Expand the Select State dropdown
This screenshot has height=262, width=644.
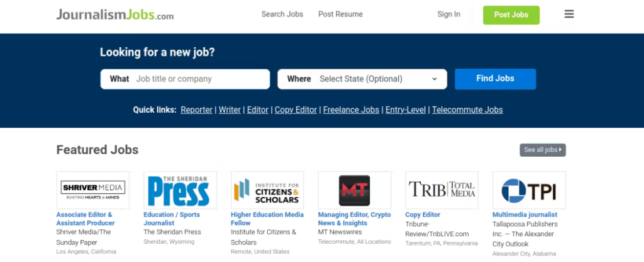pos(362,79)
